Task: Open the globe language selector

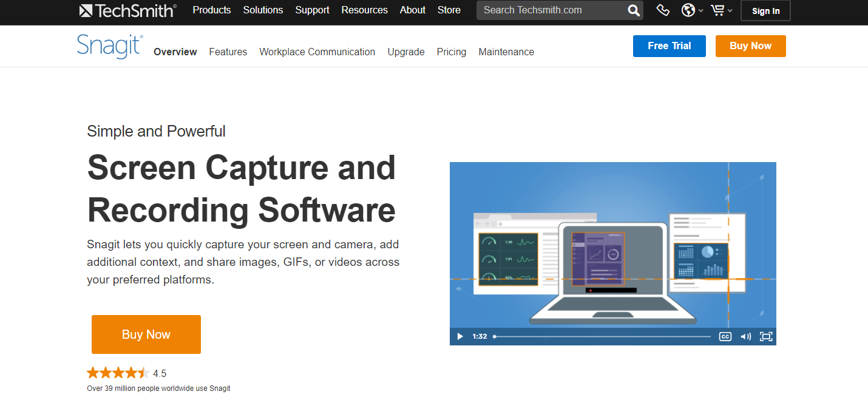Action: pos(692,10)
